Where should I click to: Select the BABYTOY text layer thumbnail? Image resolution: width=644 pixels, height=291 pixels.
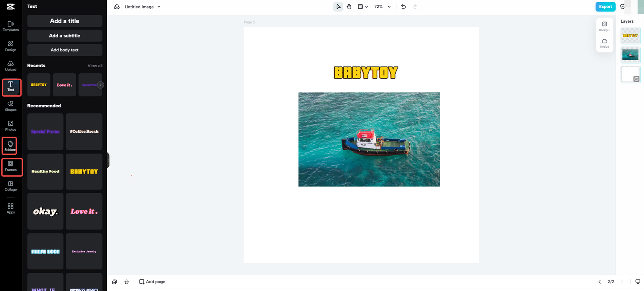pyautogui.click(x=630, y=36)
